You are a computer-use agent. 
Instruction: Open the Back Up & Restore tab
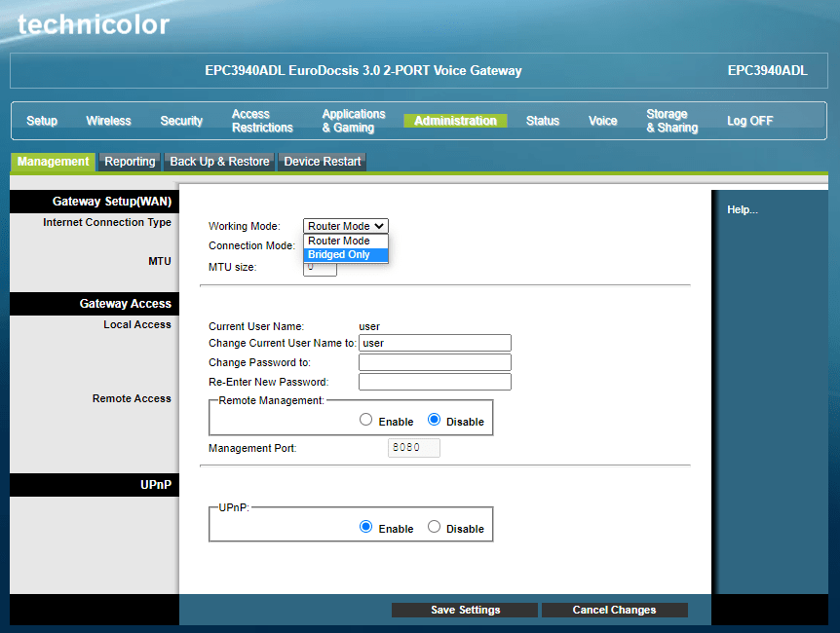219,162
